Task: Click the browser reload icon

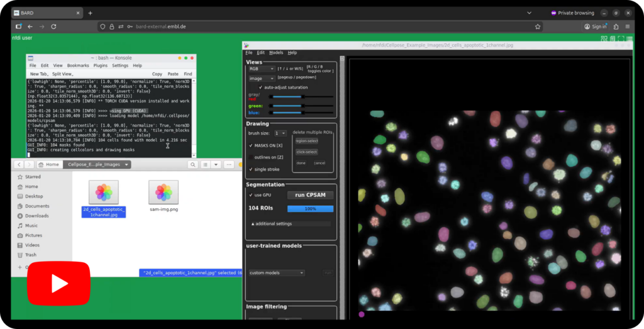Action: click(x=53, y=26)
